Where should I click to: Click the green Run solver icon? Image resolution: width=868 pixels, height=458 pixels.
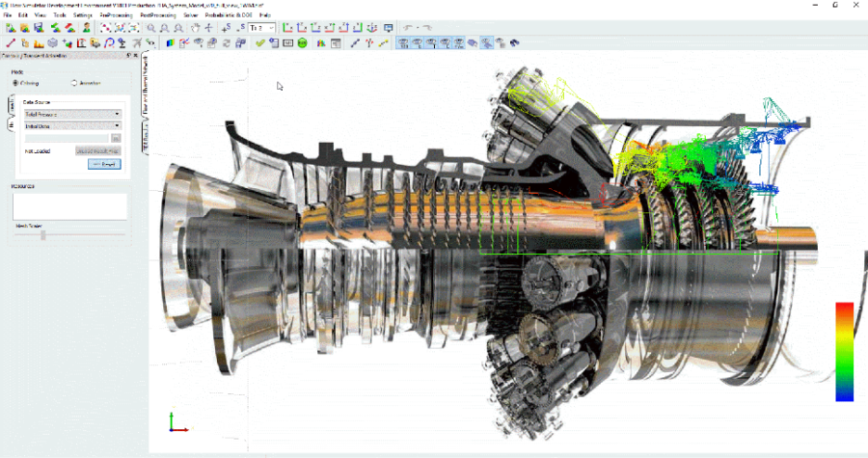(x=302, y=42)
